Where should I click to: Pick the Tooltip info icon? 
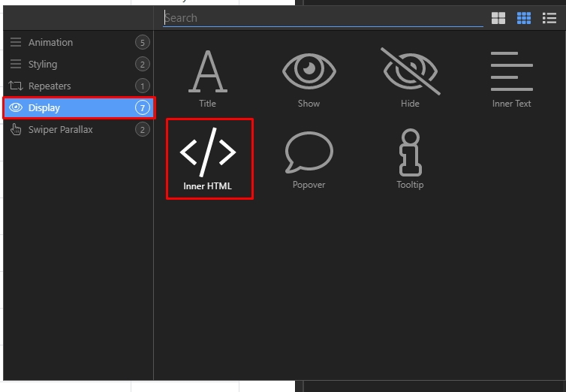pyautogui.click(x=411, y=152)
